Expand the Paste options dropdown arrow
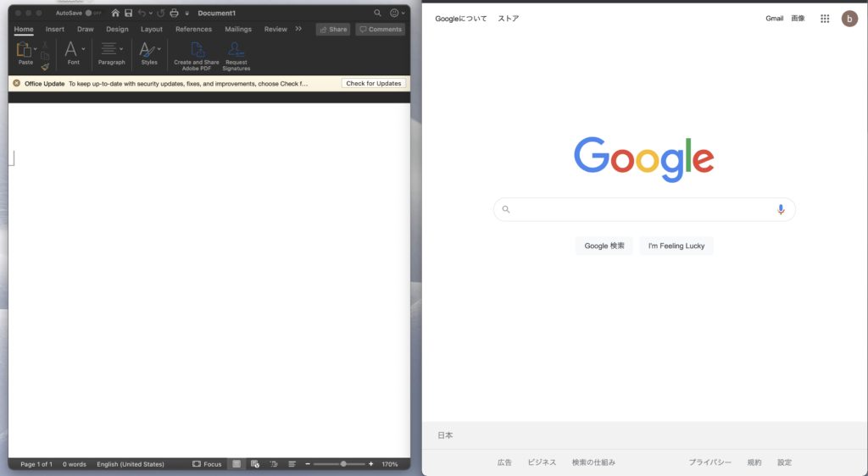The height and width of the screenshot is (476, 868). (x=36, y=49)
